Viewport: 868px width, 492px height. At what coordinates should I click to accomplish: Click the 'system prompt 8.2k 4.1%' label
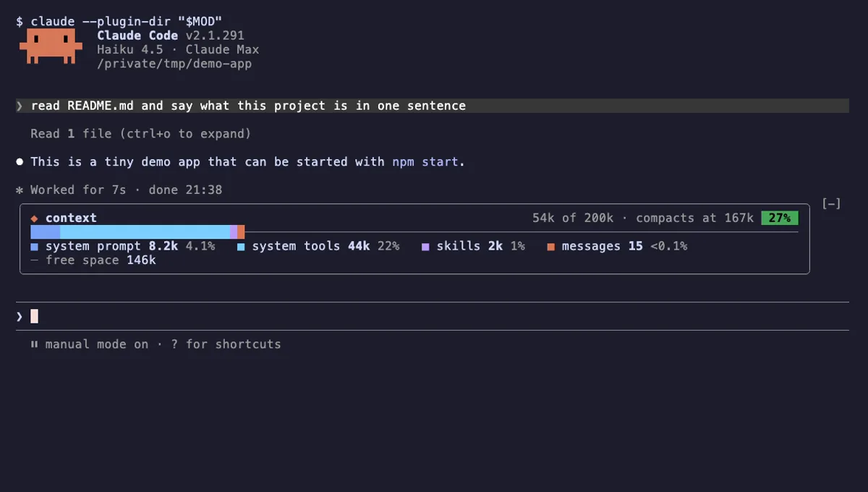point(130,247)
